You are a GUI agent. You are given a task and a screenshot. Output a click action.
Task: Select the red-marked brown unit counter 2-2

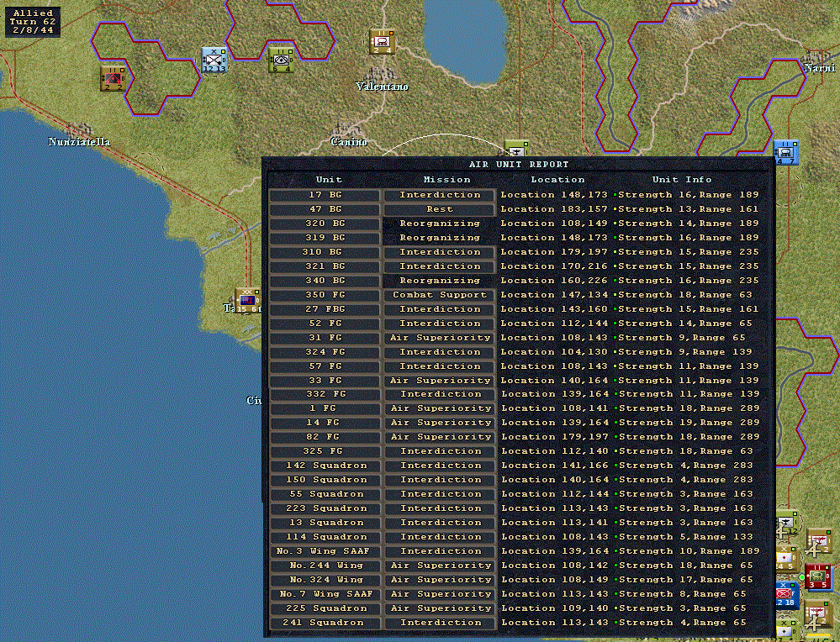coord(113,78)
